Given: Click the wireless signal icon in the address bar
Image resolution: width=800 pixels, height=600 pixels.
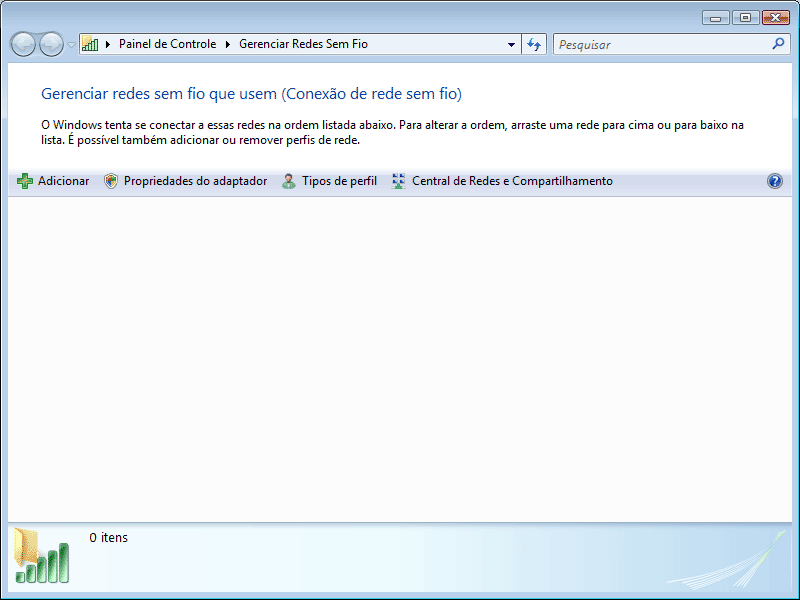Looking at the screenshot, I should (x=89, y=44).
